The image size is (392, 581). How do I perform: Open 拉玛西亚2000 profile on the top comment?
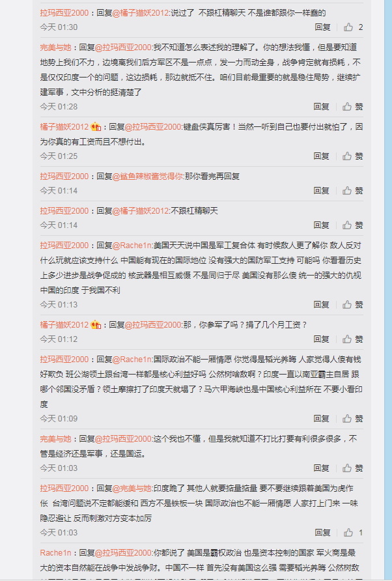coord(64,12)
